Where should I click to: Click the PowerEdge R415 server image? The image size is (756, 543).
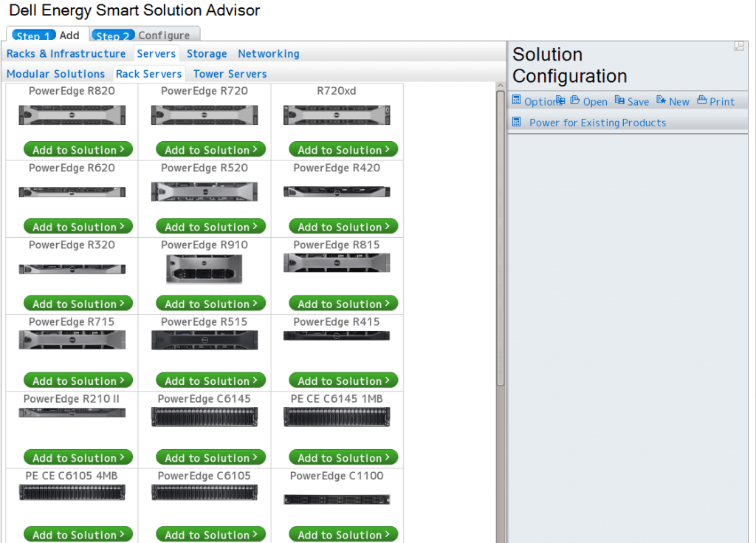click(337, 335)
